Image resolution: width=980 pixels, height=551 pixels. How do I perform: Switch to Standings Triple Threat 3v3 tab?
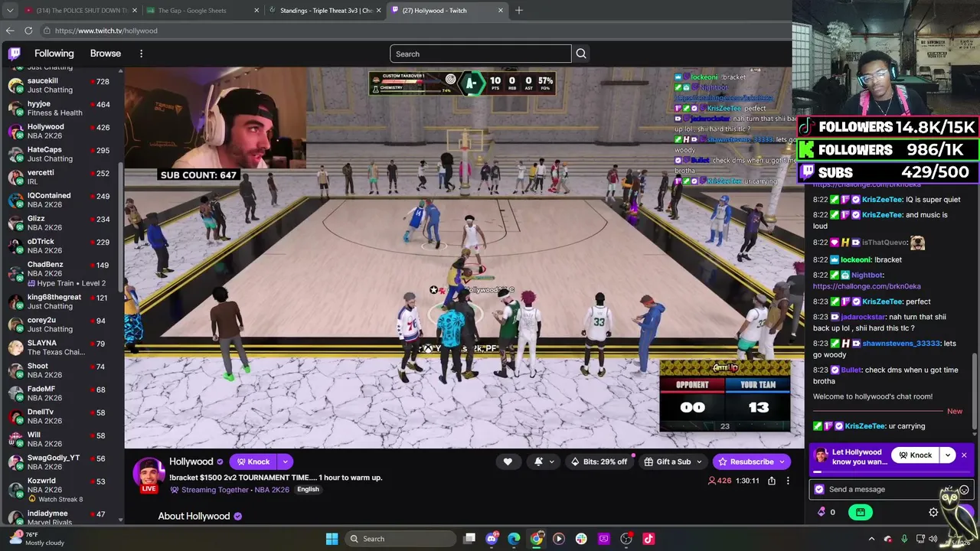point(325,11)
